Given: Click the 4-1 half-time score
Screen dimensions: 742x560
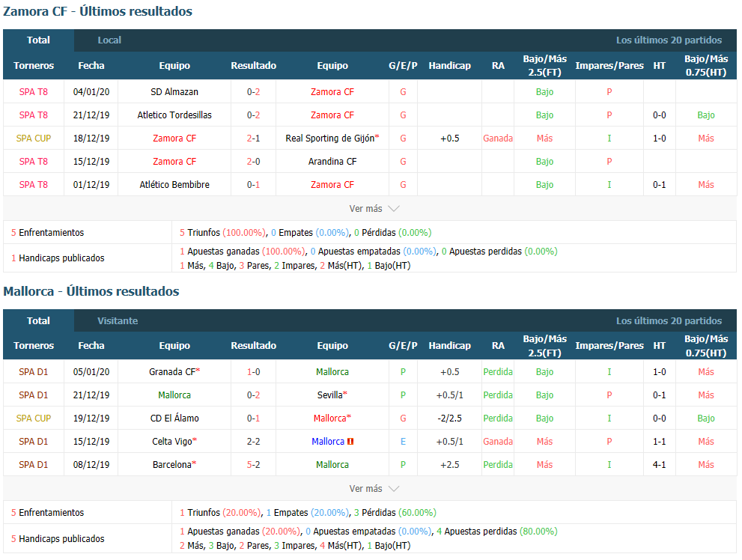Looking at the screenshot, I should coord(659,464).
